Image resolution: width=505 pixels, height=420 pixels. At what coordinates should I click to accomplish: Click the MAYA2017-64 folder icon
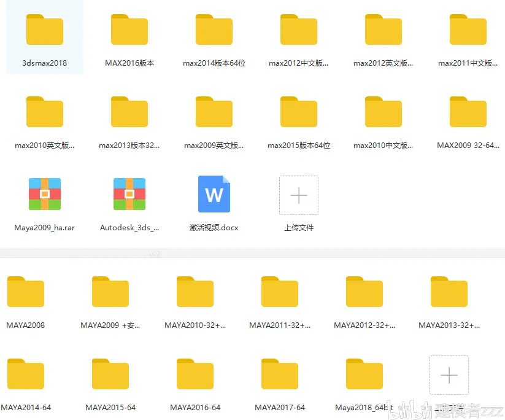point(280,374)
